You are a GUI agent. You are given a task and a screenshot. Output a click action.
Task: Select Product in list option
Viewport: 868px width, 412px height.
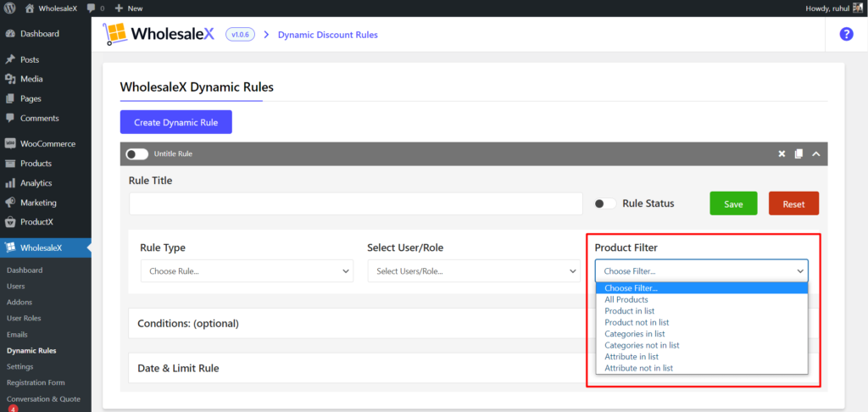(x=701, y=310)
